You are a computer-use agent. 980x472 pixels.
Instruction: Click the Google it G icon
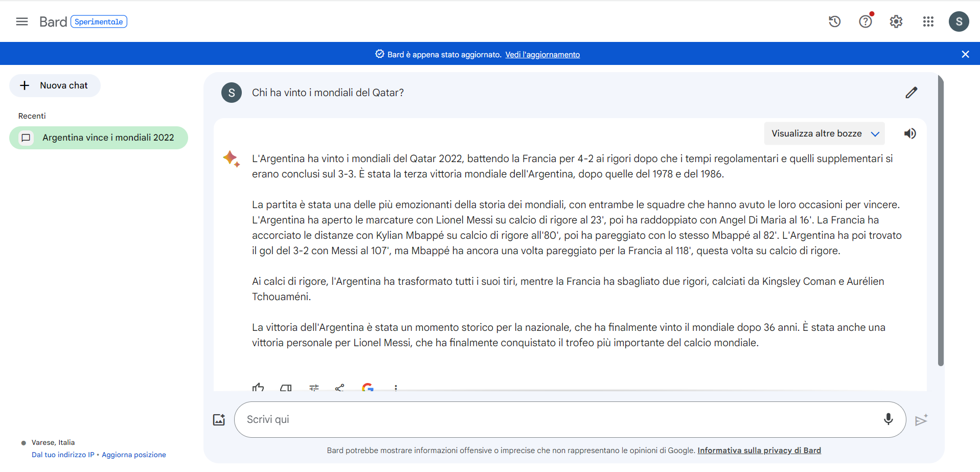[368, 387]
